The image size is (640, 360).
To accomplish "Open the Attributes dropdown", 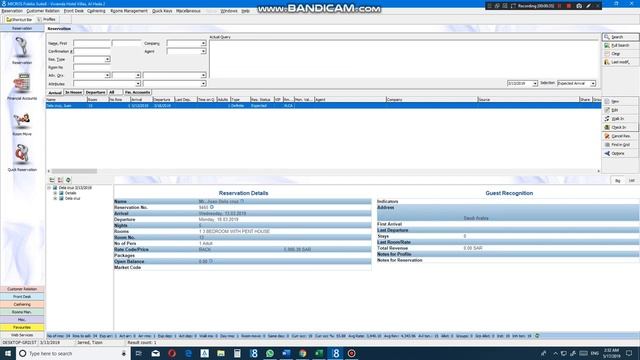I will point(138,84).
